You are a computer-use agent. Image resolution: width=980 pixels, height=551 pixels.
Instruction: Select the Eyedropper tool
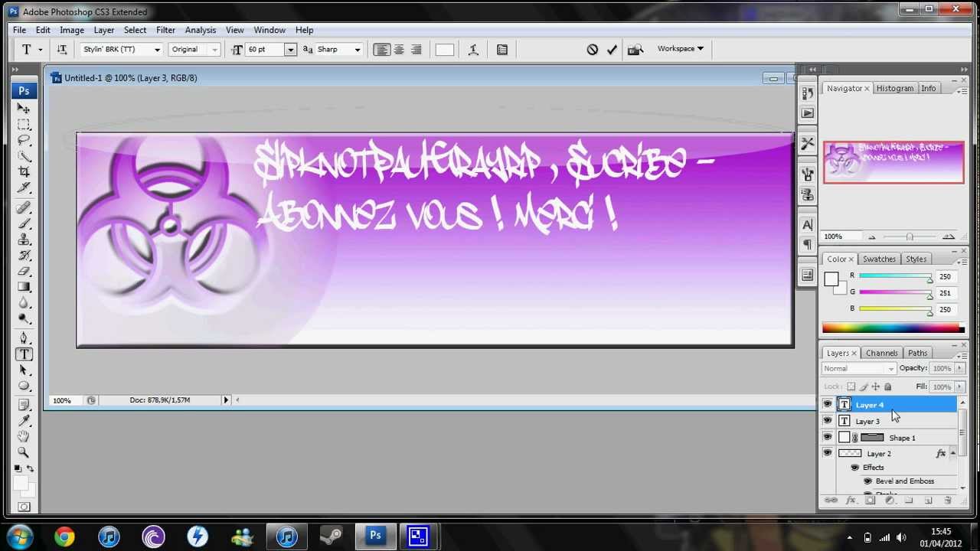(x=24, y=421)
